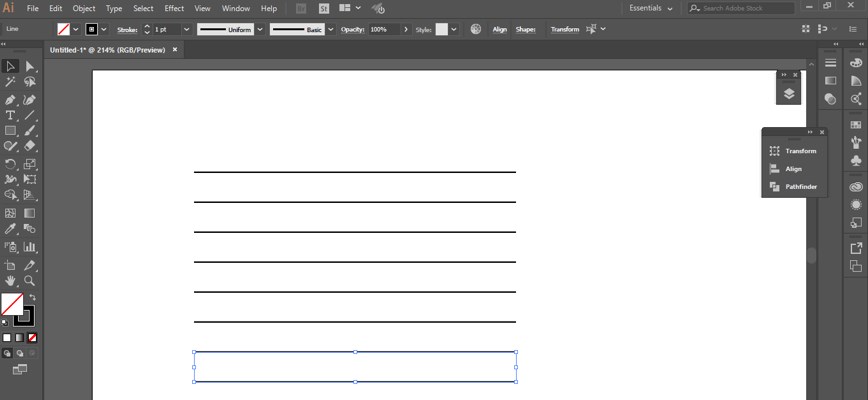868x400 pixels.
Task: Open the File menu
Action: 33,9
